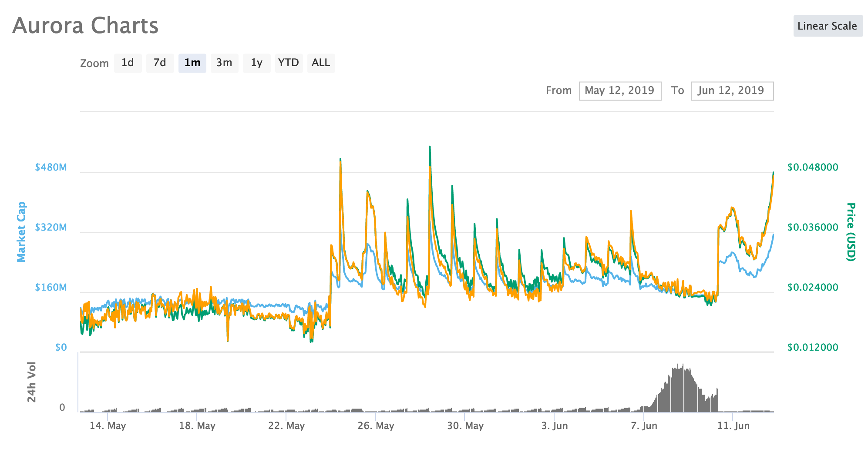Click the Price (USD) axis title
This screenshot has width=868, height=449.
[851, 232]
